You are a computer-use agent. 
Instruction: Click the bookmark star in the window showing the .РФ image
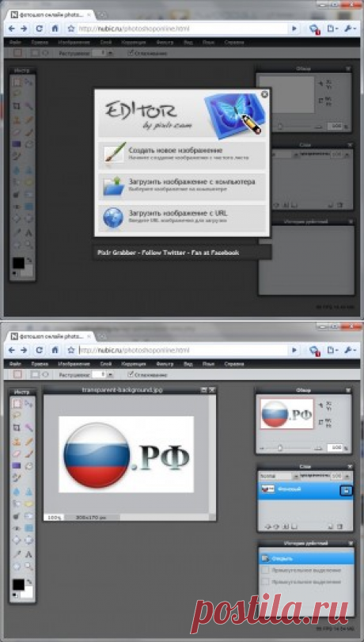tap(71, 350)
